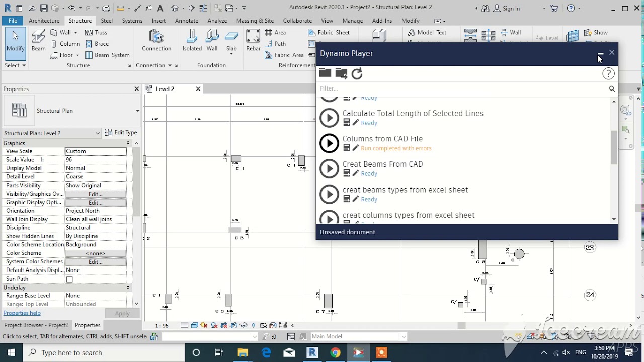The width and height of the screenshot is (644, 362).
Task: Save the project from Quick Access toolbar
Action: (44, 8)
